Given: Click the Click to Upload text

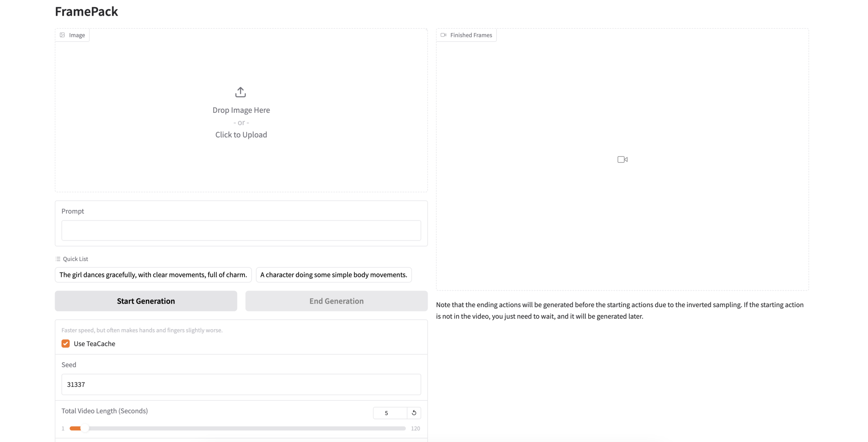Looking at the screenshot, I should [241, 135].
